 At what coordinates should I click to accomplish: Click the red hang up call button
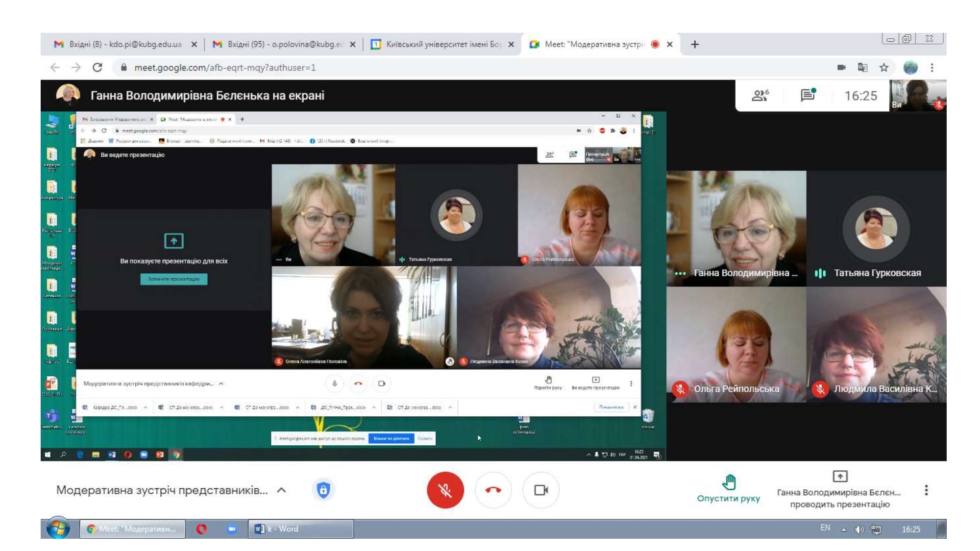[x=493, y=490]
